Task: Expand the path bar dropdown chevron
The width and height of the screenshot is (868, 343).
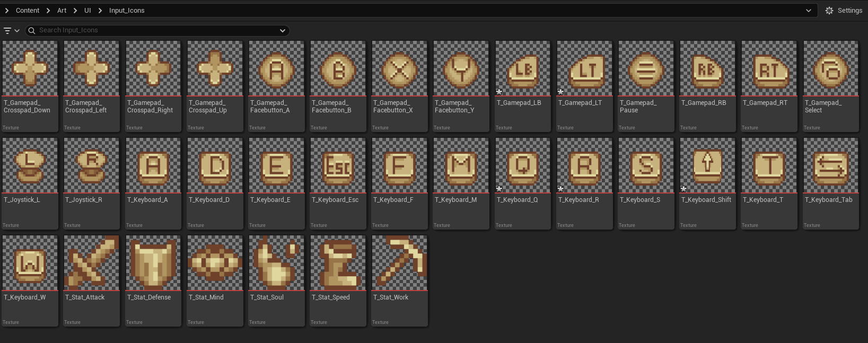Action: [808, 11]
